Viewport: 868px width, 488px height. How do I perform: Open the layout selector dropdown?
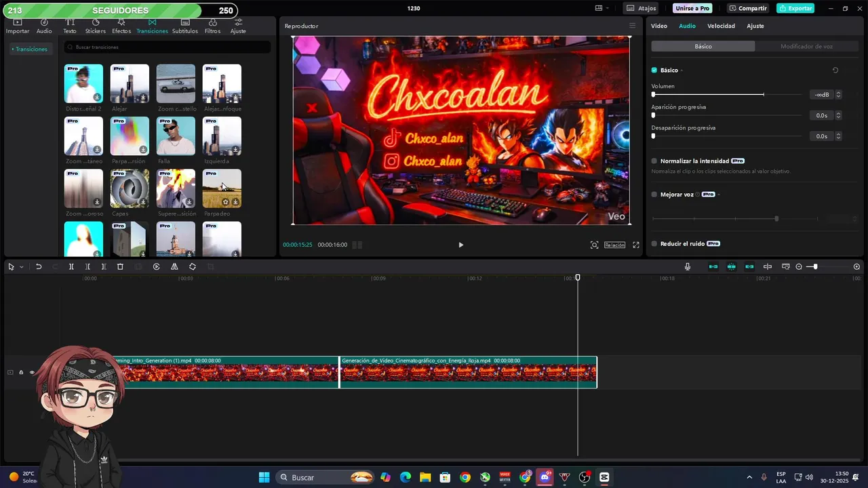click(602, 8)
